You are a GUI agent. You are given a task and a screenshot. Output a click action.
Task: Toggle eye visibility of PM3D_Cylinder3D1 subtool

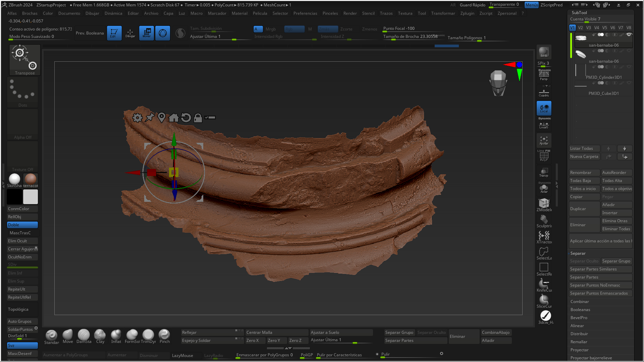pos(629,67)
